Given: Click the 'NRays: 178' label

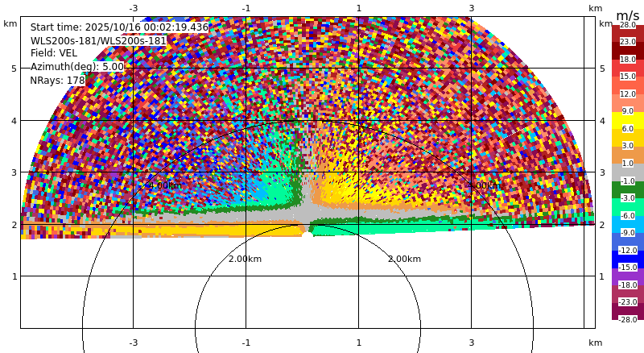Looking at the screenshot, I should coord(57,81).
